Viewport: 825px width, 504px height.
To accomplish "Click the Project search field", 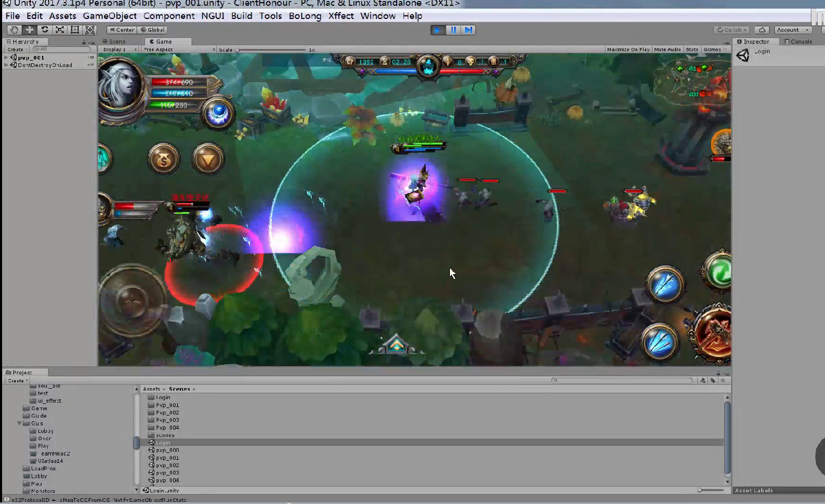I will [622, 380].
